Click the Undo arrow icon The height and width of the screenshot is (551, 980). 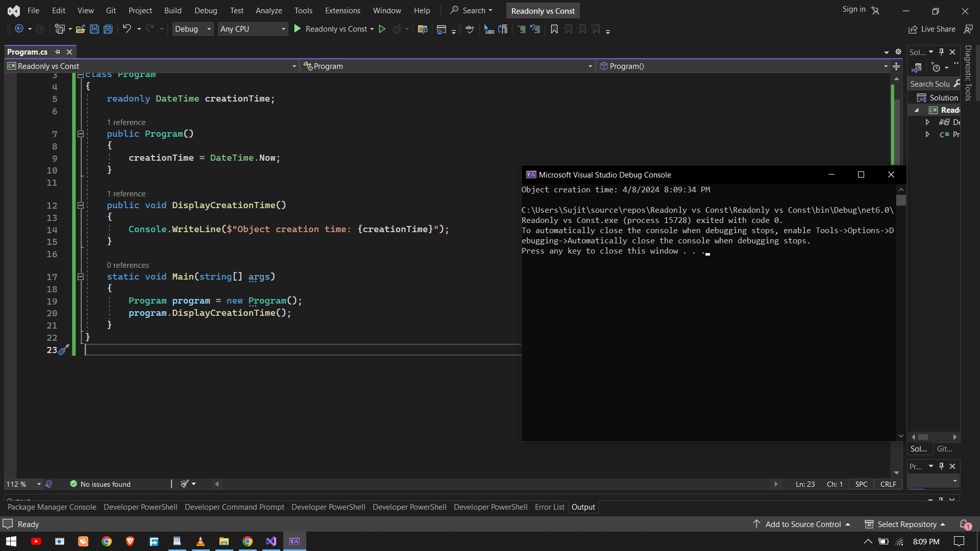coord(127,29)
